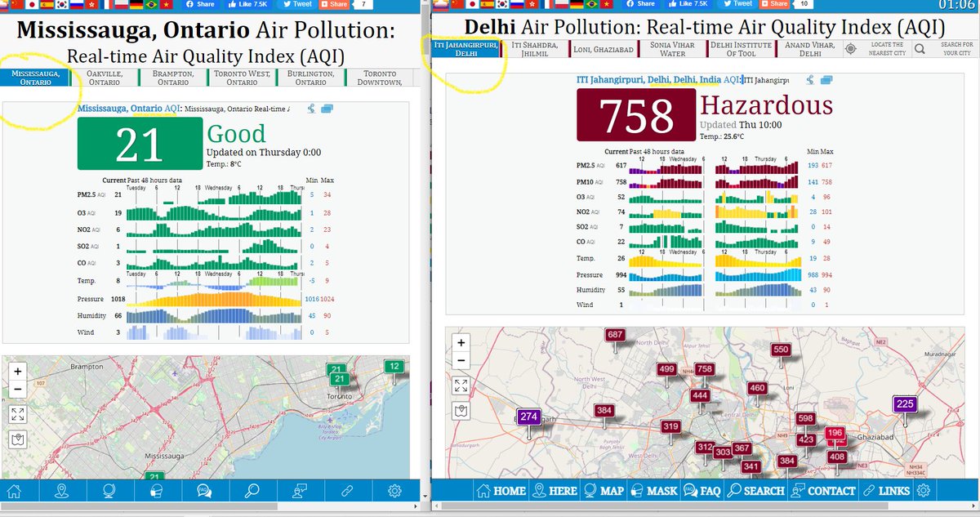Switch to Loni, Ghaziabad tab
980x517 pixels.
pos(604,49)
